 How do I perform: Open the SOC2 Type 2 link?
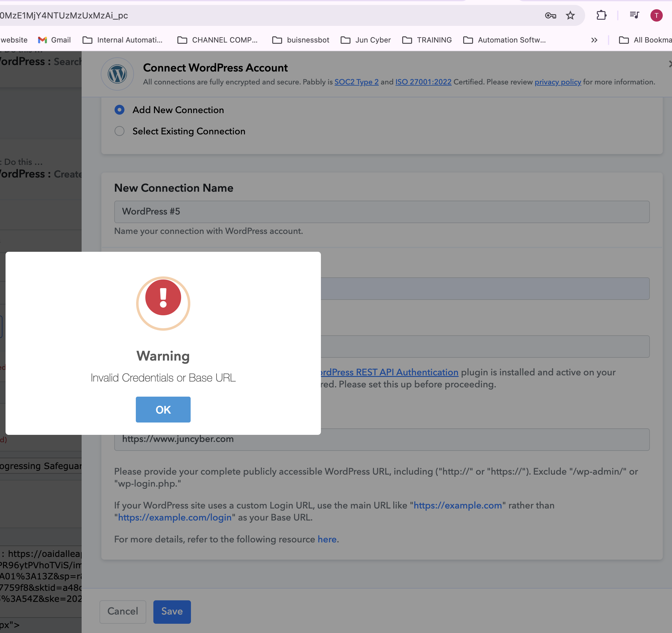(357, 82)
